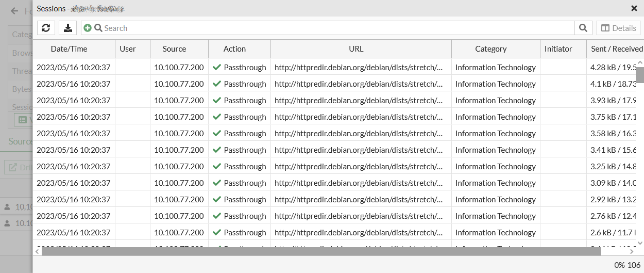Click the Category column header

(x=490, y=49)
